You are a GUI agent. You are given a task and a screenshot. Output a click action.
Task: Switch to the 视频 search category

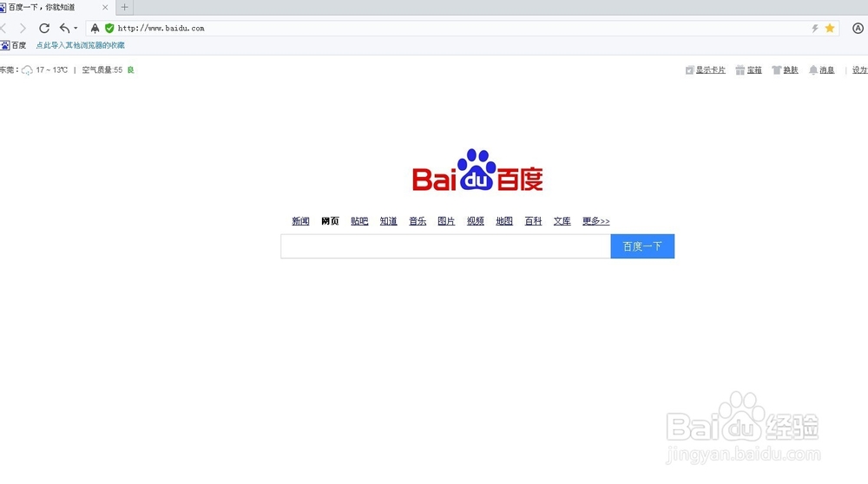tap(476, 221)
